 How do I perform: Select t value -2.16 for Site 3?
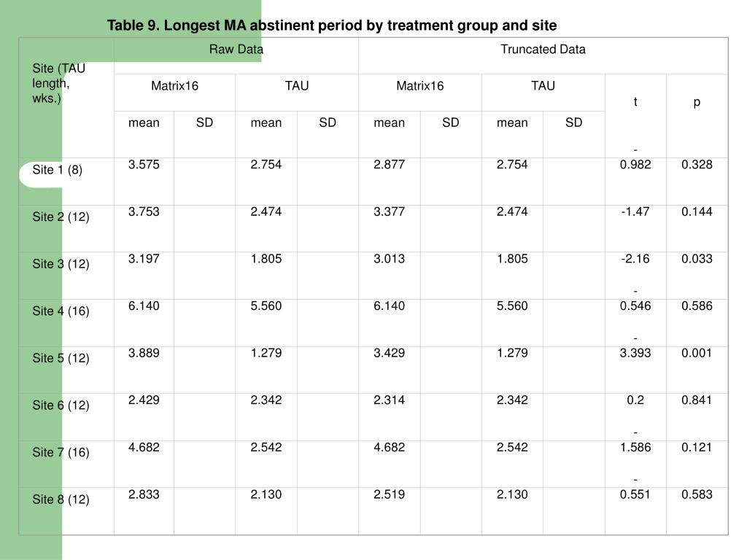coord(635,259)
